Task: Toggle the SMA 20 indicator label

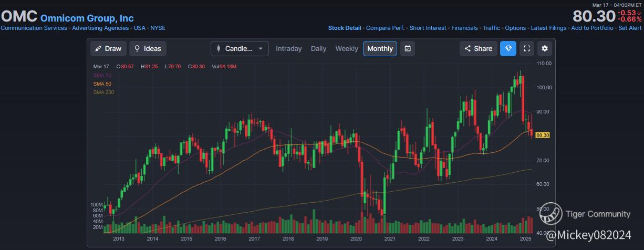Action: pos(102,76)
